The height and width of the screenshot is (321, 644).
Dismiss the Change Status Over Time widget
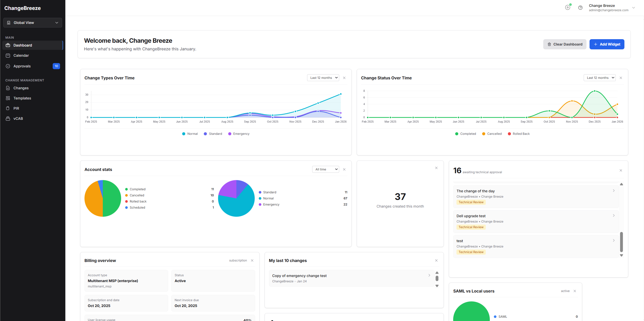[621, 78]
